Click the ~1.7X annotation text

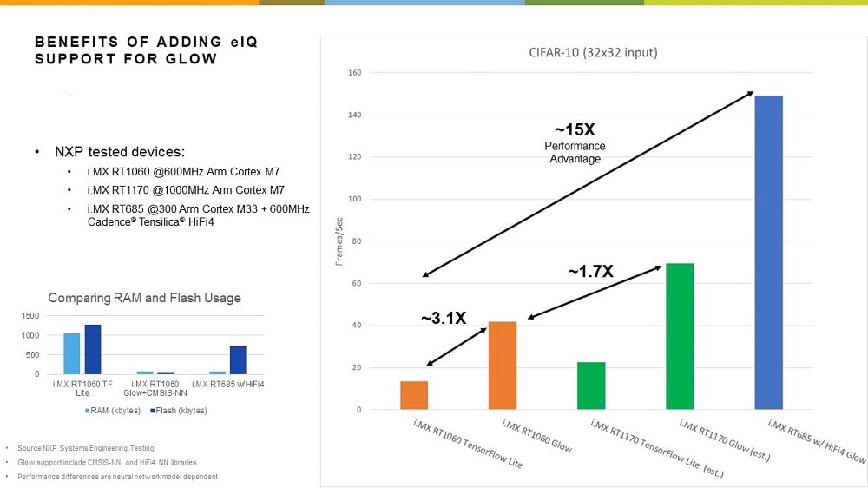pos(590,272)
